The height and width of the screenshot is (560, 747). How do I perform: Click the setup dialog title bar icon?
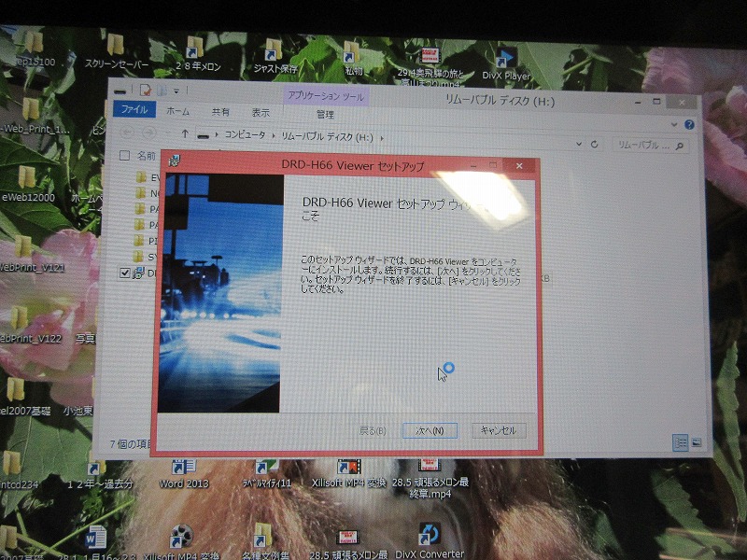175,160
